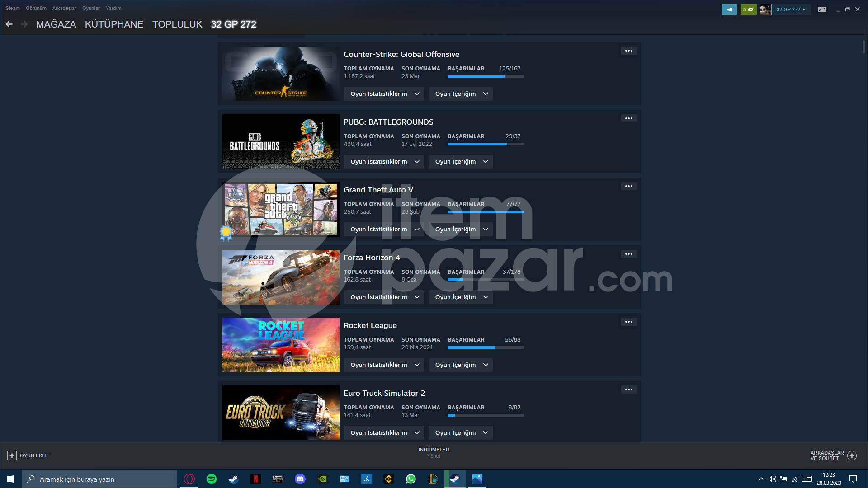Viewport: 868px width, 488px height.
Task: Expand Oyun İstatistiklerim for Grand Theft Auto V
Action: point(384,230)
